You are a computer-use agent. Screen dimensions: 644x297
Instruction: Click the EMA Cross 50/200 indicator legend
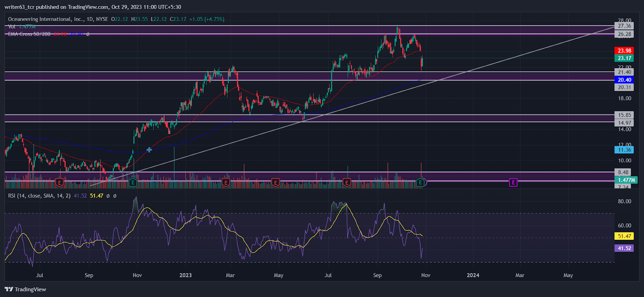(x=29, y=34)
